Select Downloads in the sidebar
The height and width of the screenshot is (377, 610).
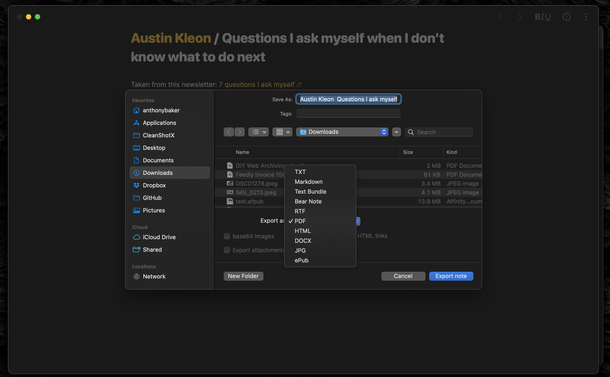pyautogui.click(x=170, y=173)
